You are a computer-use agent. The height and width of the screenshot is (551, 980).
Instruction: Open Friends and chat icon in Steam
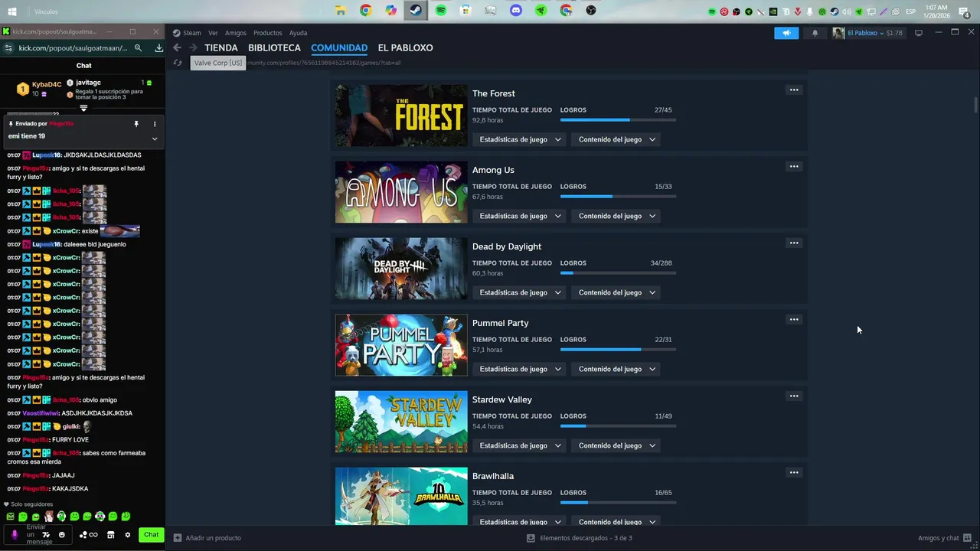click(968, 538)
